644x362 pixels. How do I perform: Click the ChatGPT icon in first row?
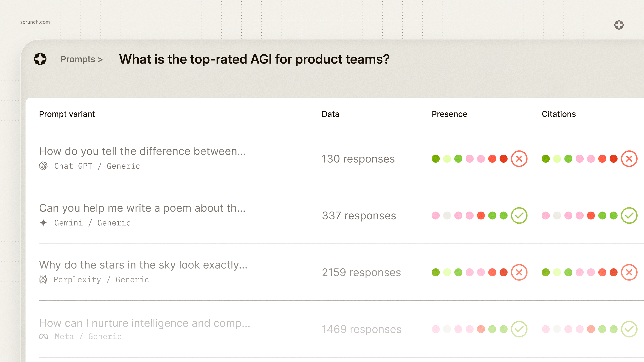[43, 166]
